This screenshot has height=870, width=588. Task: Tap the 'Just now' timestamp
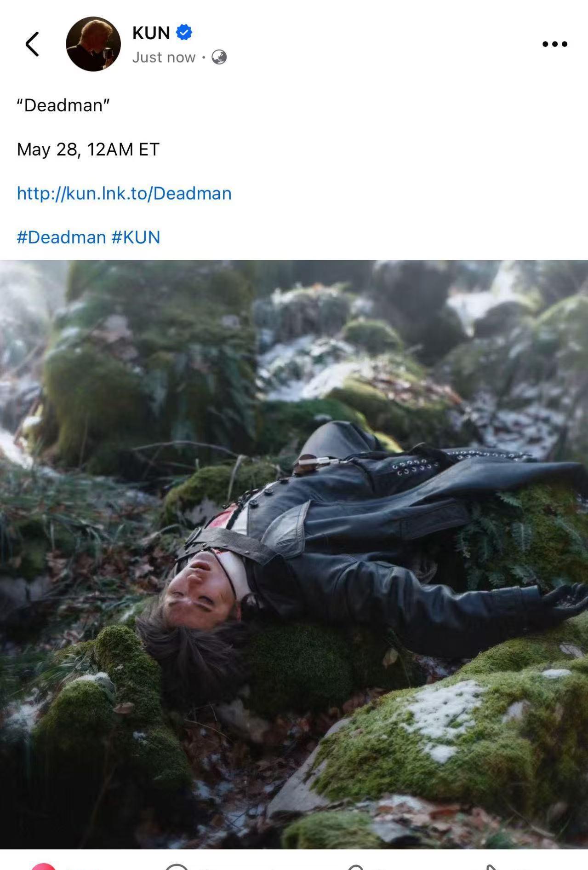coord(164,58)
